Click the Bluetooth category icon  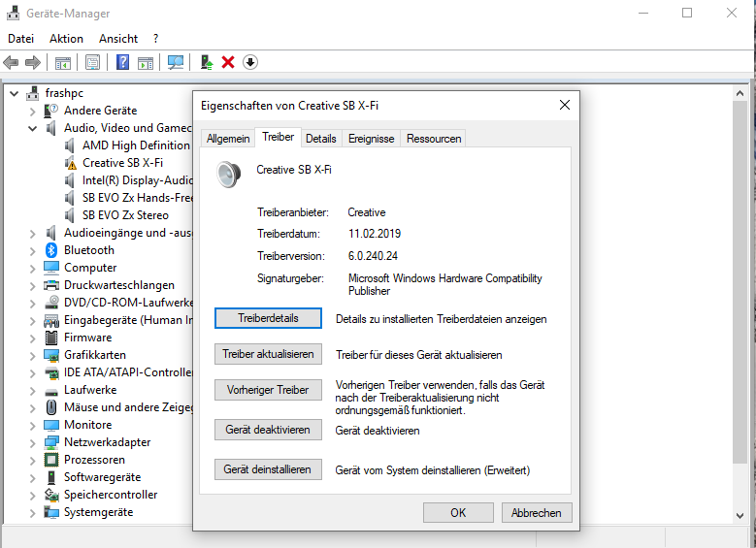(x=51, y=250)
